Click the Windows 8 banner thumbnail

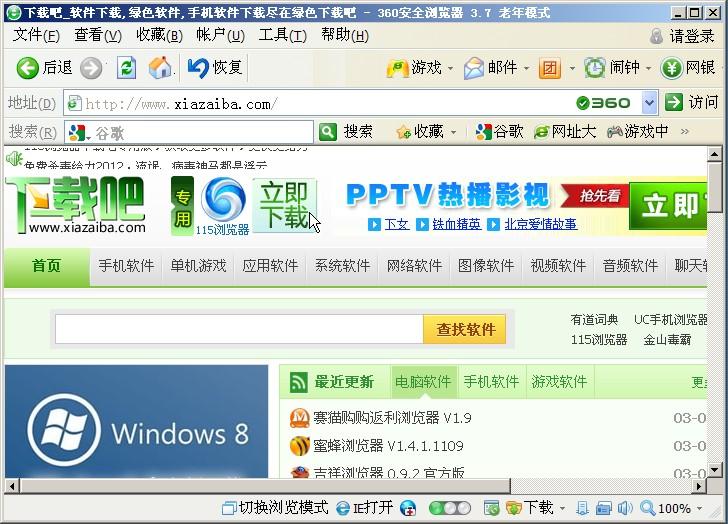136,421
